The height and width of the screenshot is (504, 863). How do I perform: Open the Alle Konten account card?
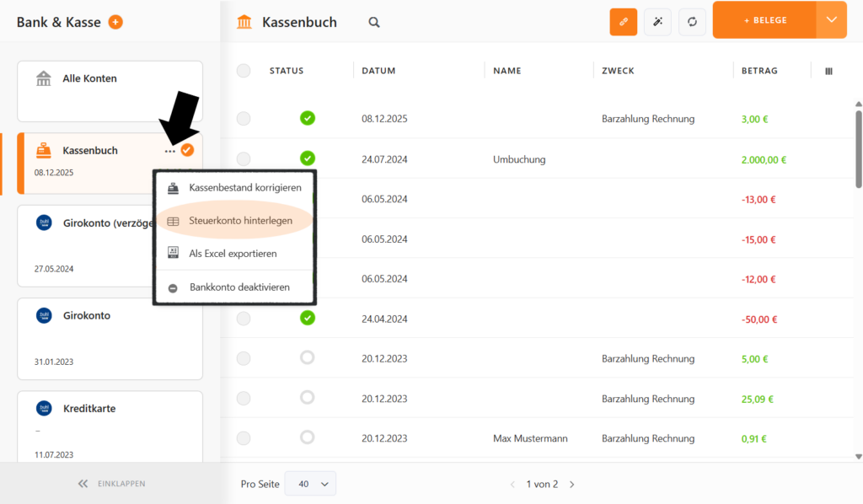(x=110, y=90)
